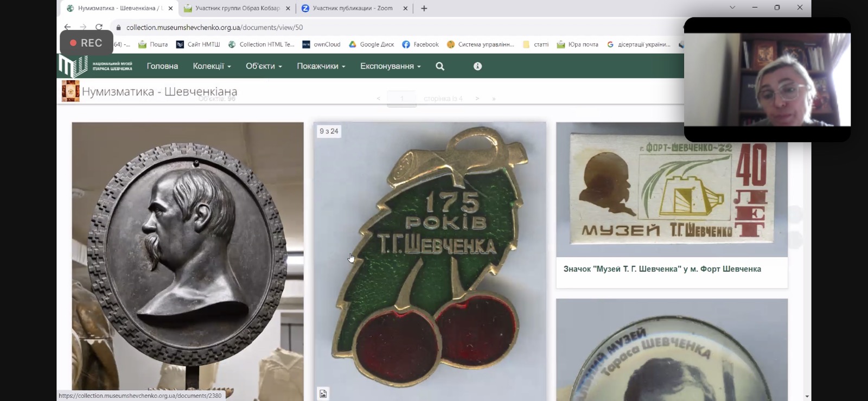Open Значок "Музей Т. Г. Шевченка" caption link

coord(662,269)
